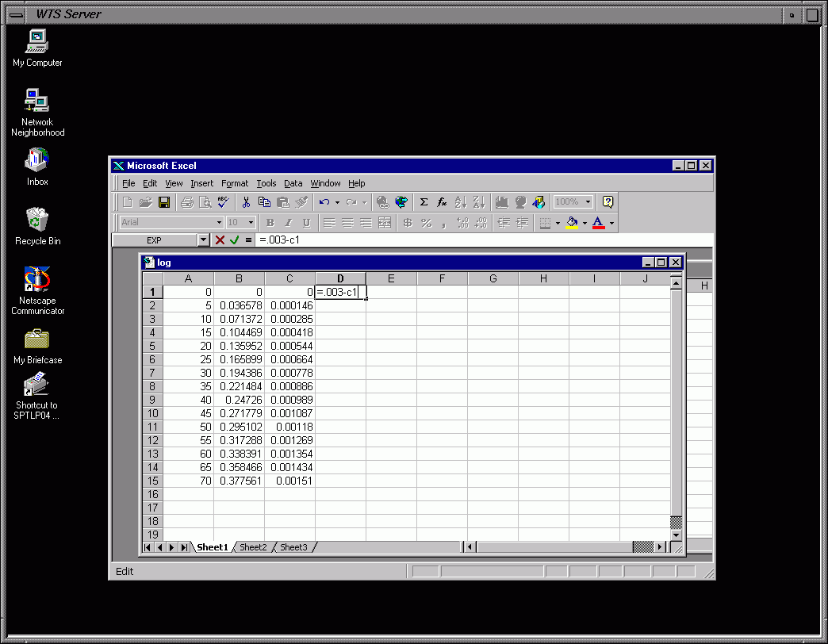Click the vertical scrollbar down arrow
828x644 pixels.
click(676, 535)
